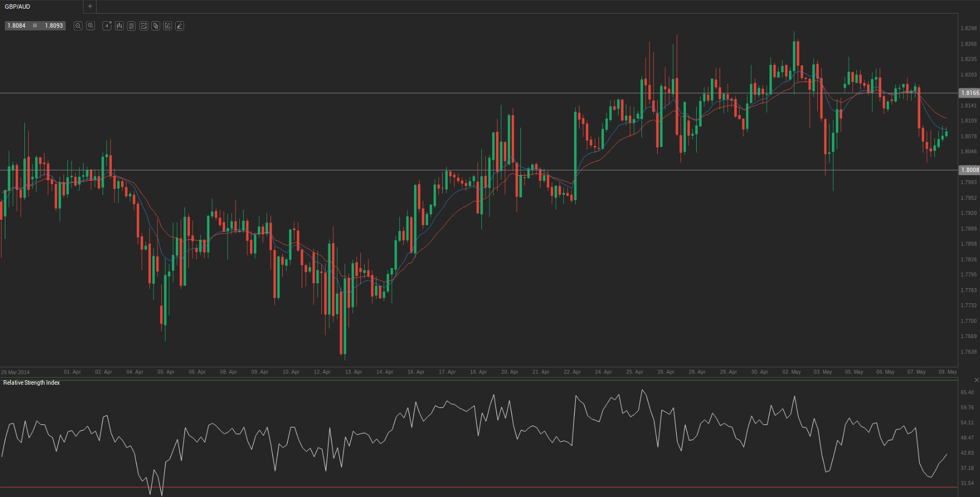Click the square between bid and ask prices
The width and height of the screenshot is (980, 497).
[35, 26]
